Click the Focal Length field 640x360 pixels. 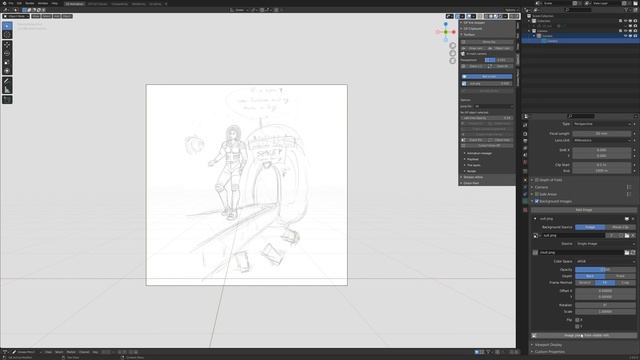point(602,133)
